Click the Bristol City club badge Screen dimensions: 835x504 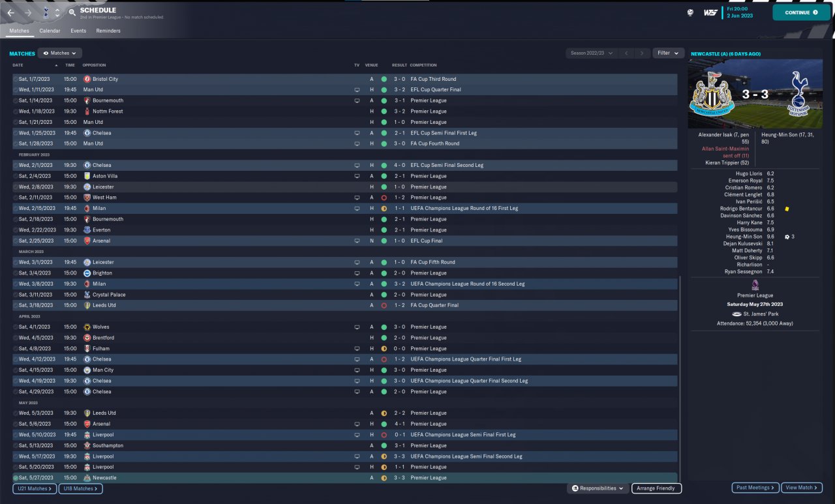pyautogui.click(x=87, y=79)
